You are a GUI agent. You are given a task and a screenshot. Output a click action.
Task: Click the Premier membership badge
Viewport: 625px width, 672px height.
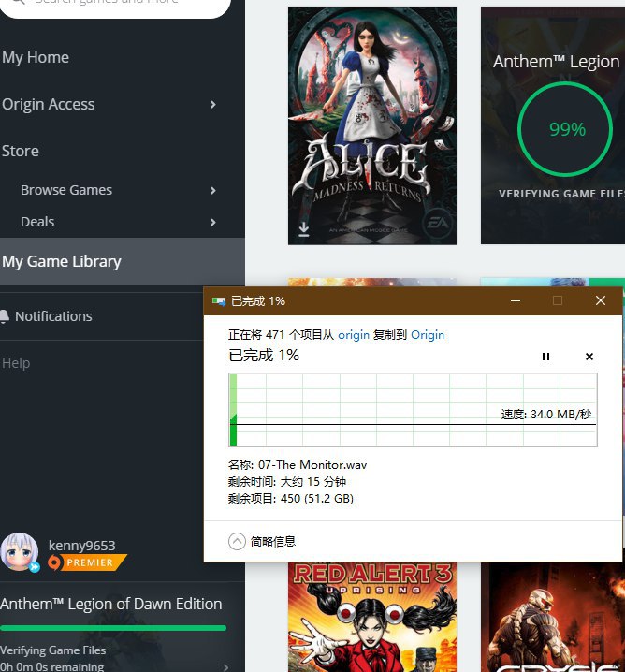point(87,562)
